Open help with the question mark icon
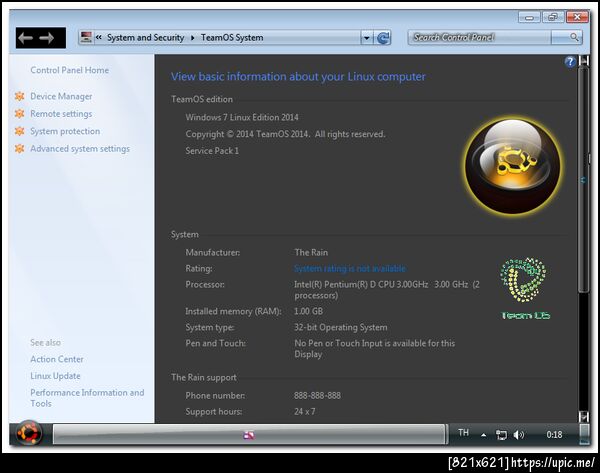600x473 pixels. pos(570,61)
